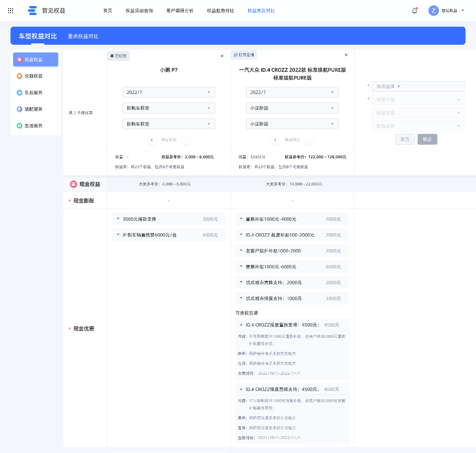476x453 pixels.
Task: Move ID.4 column right arrow
Action: pyautogui.click(x=309, y=140)
